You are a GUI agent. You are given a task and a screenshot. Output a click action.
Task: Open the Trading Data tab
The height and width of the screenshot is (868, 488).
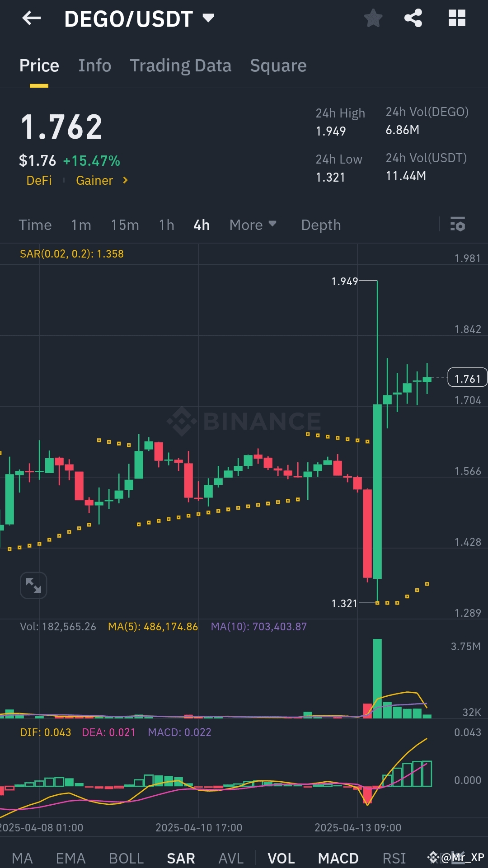[x=181, y=66]
